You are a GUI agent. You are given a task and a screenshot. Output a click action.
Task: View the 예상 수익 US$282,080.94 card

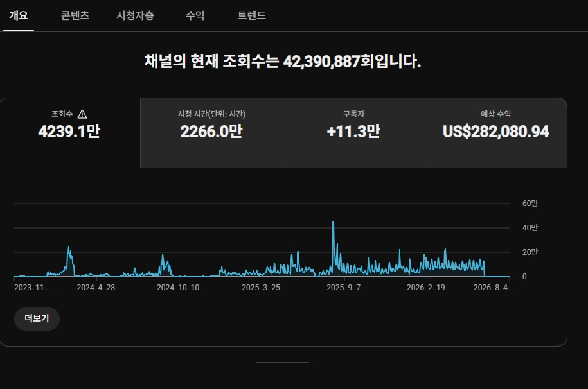coord(495,133)
